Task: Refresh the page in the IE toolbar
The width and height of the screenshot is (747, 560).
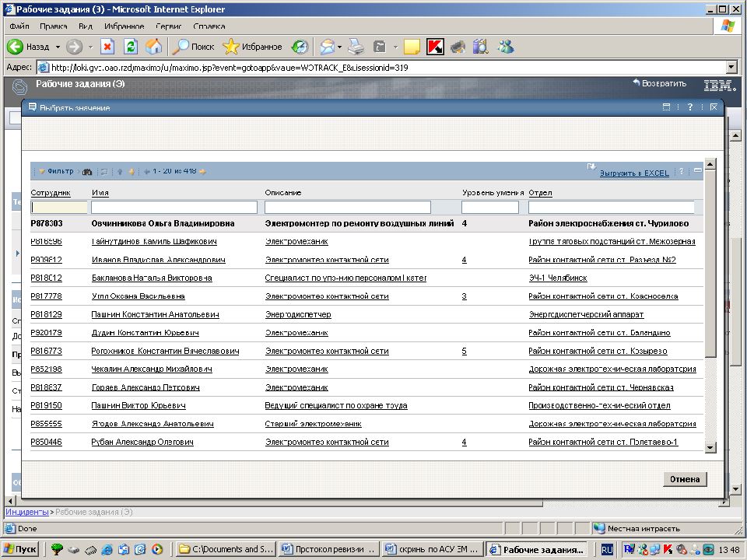Action: pyautogui.click(x=131, y=47)
